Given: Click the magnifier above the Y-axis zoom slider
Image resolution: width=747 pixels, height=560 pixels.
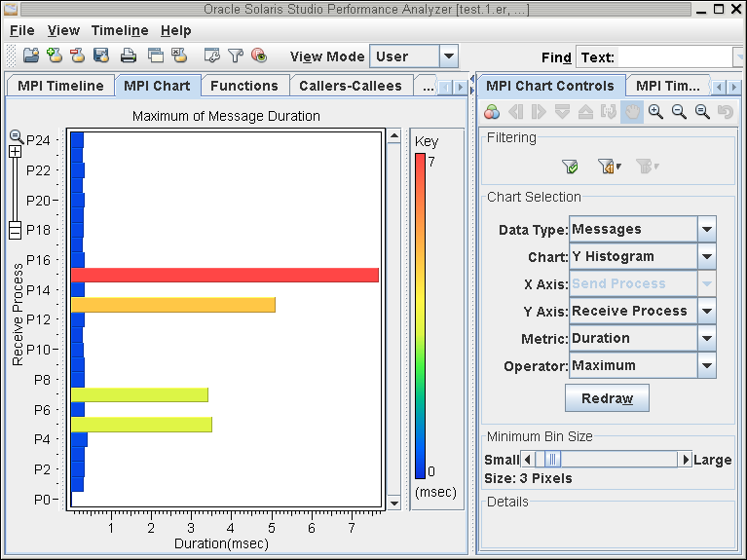Looking at the screenshot, I should click(17, 136).
